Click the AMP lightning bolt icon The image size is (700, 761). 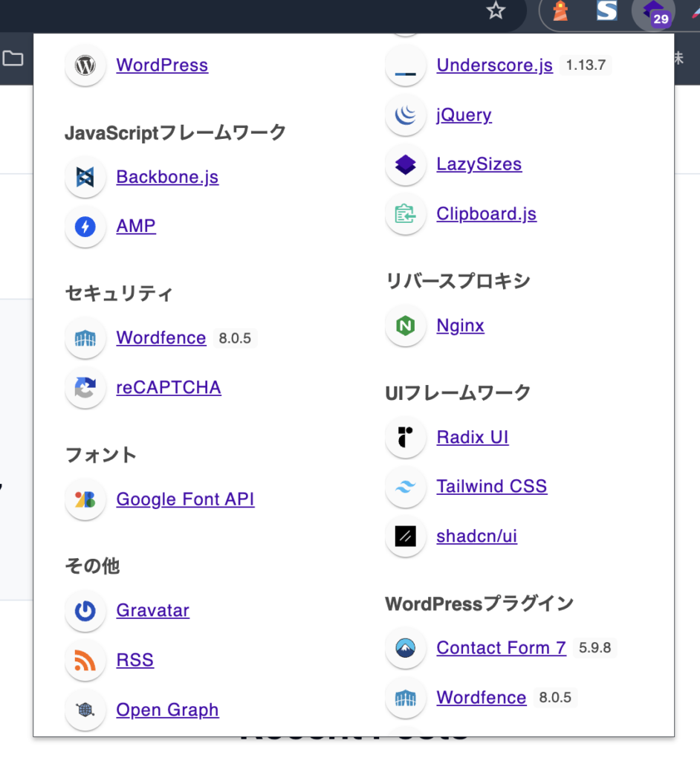tap(85, 227)
